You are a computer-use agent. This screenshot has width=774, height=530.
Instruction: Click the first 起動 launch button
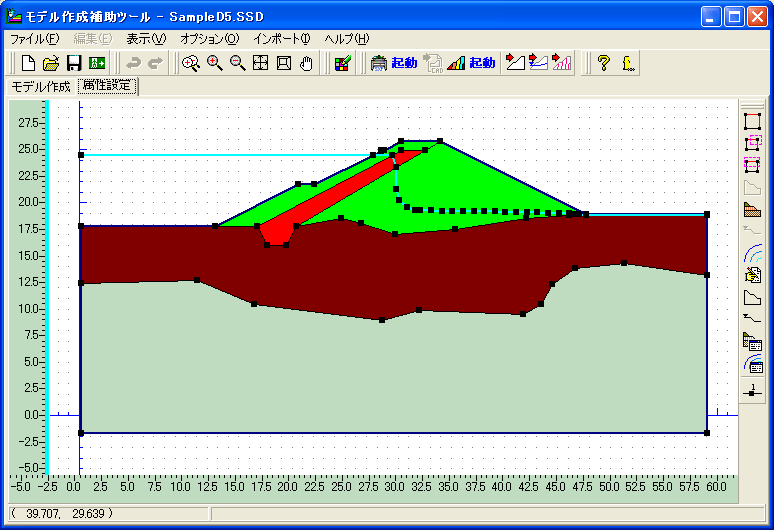pyautogui.click(x=393, y=63)
